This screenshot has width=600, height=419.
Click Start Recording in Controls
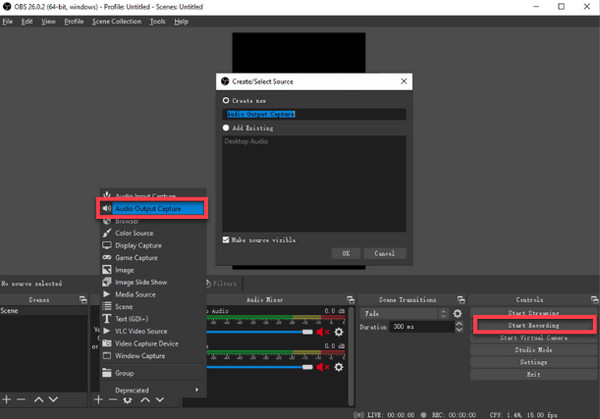tap(533, 325)
